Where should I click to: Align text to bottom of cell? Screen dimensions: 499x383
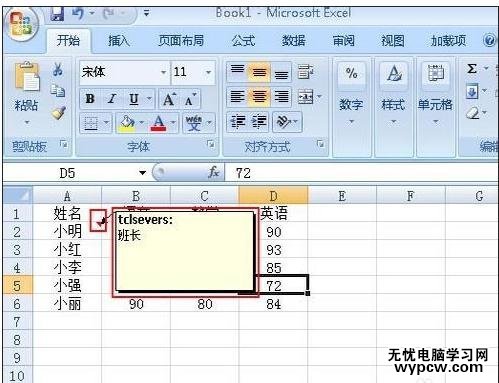pyautogui.click(x=281, y=71)
